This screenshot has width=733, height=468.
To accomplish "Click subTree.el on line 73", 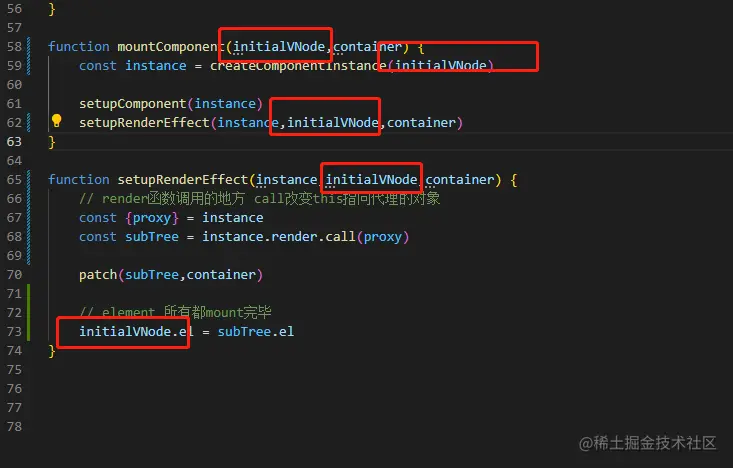I will [256, 331].
